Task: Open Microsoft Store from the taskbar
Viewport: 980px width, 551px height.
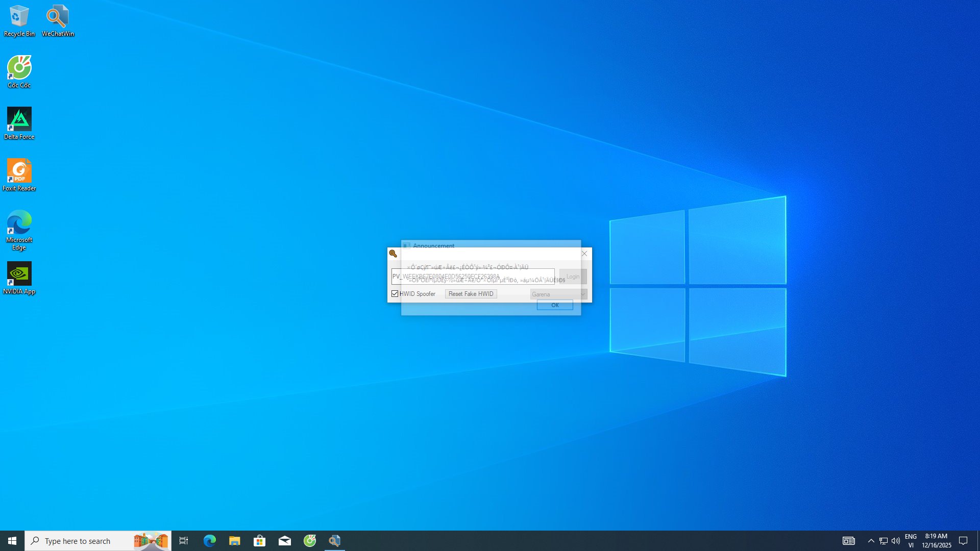Action: click(x=259, y=541)
